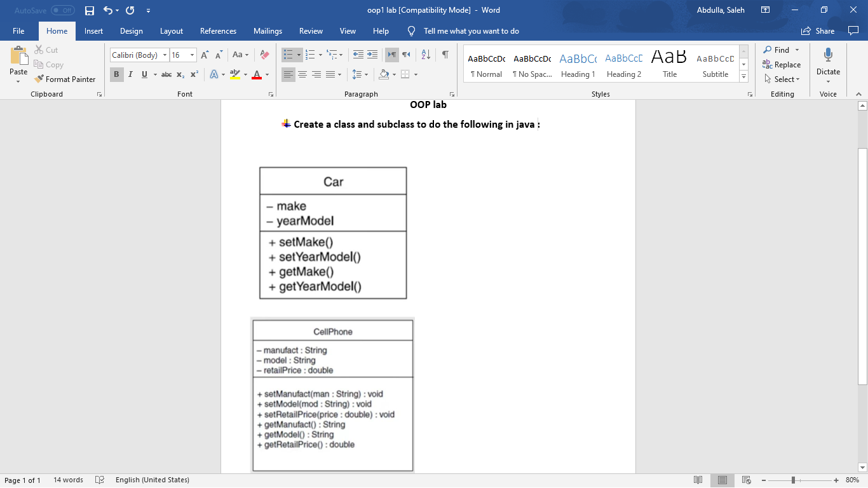The height and width of the screenshot is (488, 868).
Task: Expand the bullet list options
Action: click(299, 55)
